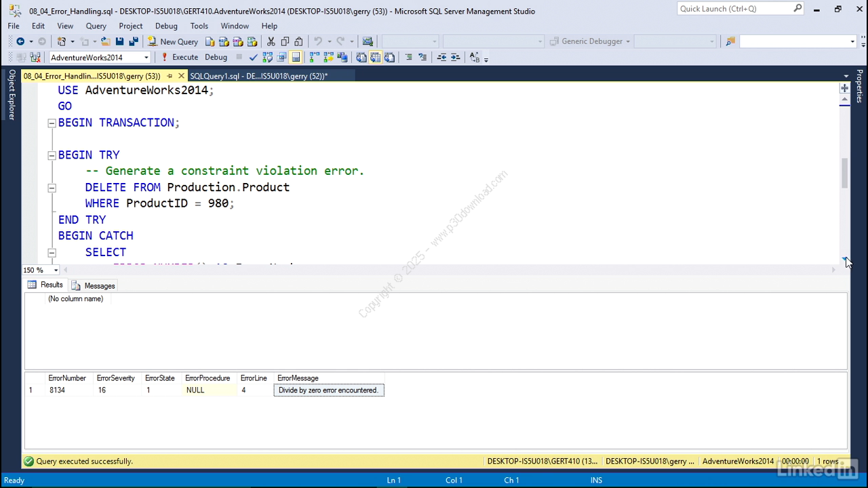The height and width of the screenshot is (488, 868).
Task: Open the Undo history dropdown arrow
Action: click(x=329, y=41)
